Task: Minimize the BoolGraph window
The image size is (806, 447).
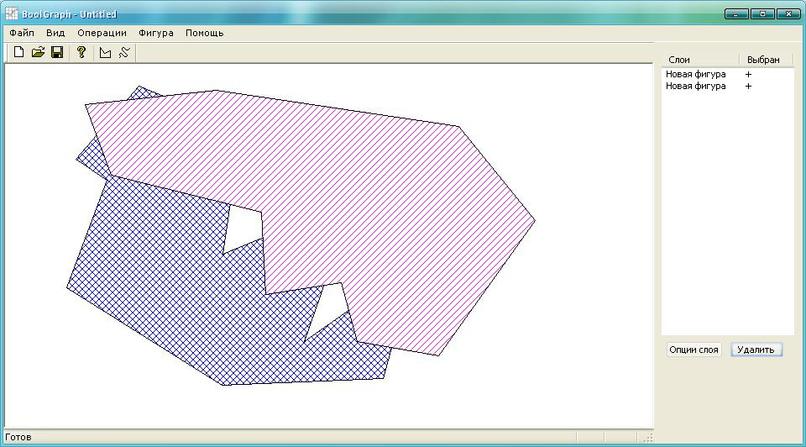Action: (x=736, y=14)
